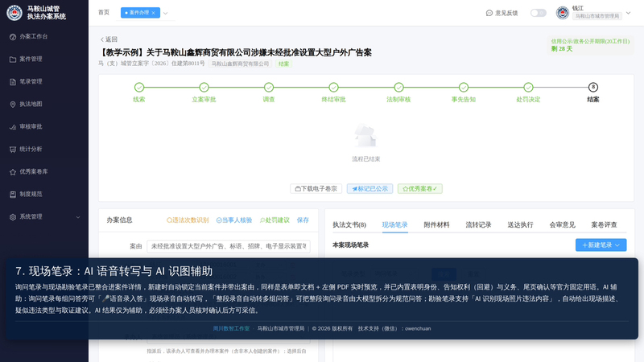Click 当事人核验 link
The height and width of the screenshot is (362, 644).
tap(234, 220)
